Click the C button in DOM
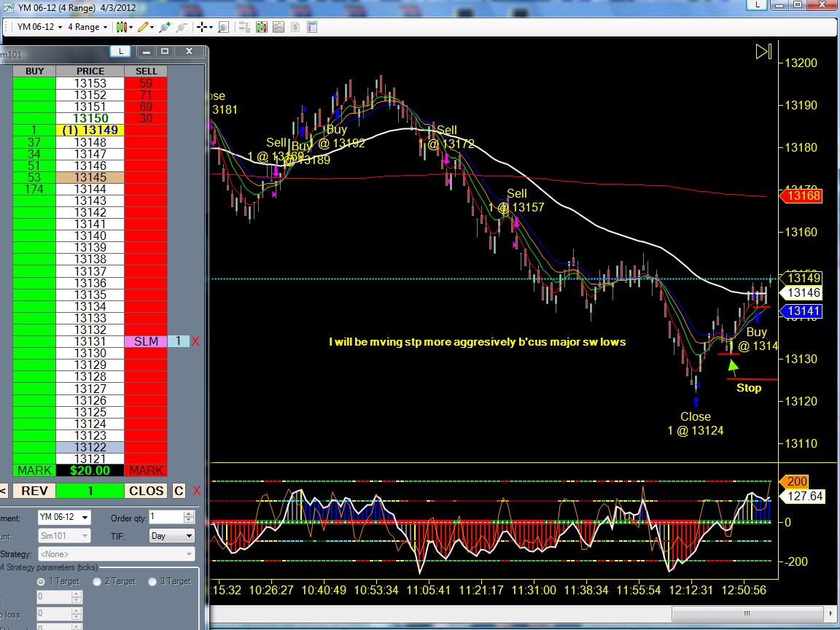This screenshot has height=630, width=840. click(179, 491)
